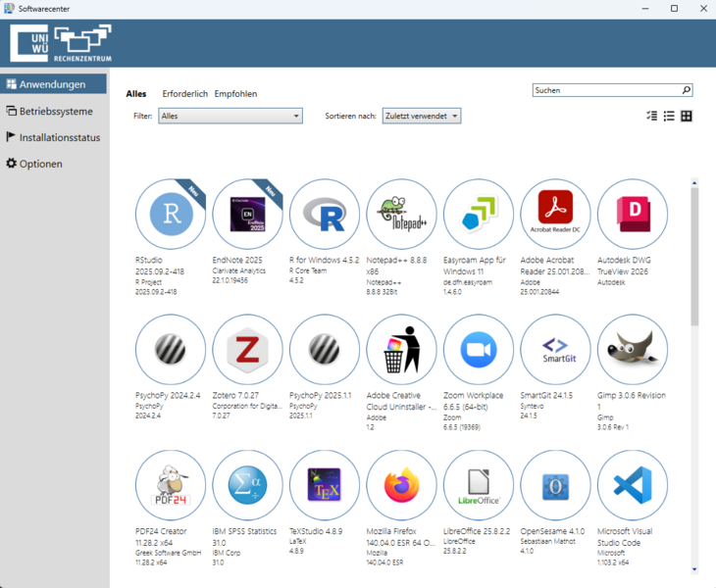
Task: Click the Suchen search input field
Action: click(606, 90)
